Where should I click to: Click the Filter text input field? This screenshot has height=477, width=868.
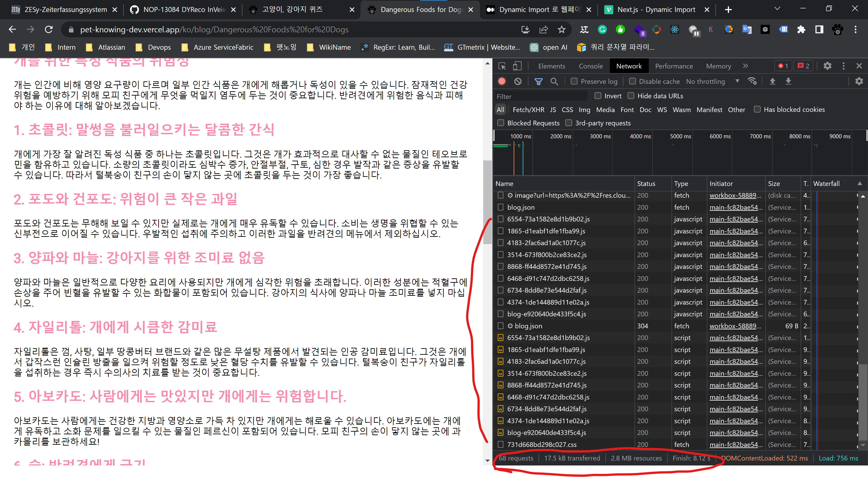click(x=541, y=96)
